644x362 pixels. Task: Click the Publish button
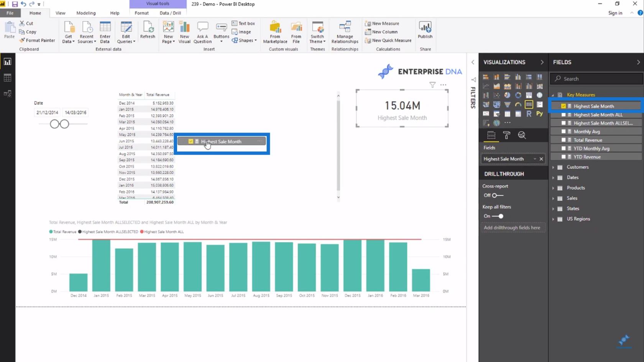[425, 30]
